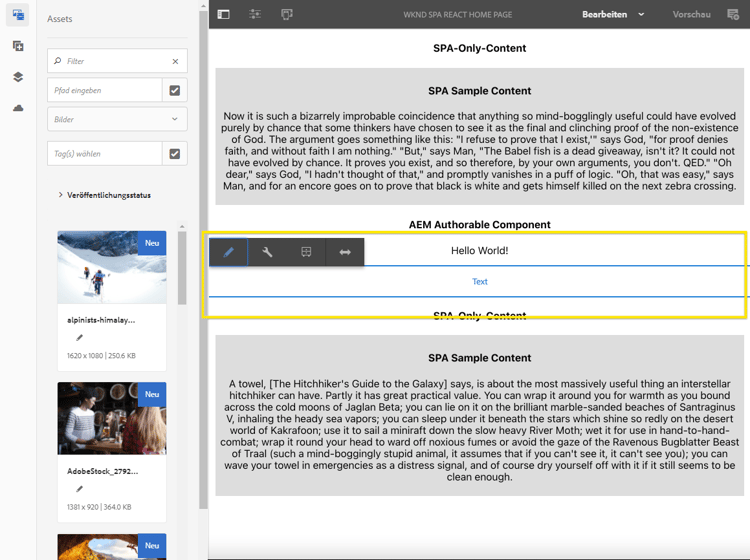
Task: Click the search magnifier in Filter
Action: (58, 61)
